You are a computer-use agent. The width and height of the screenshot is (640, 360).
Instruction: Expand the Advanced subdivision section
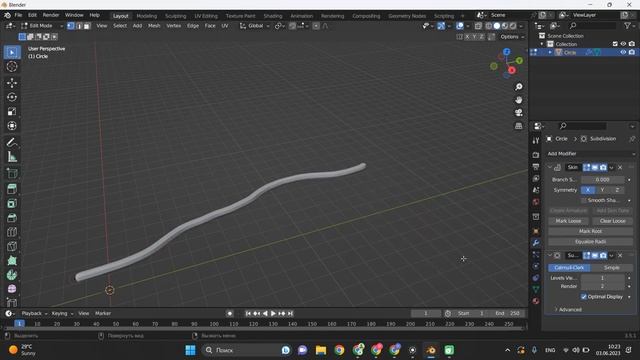point(568,309)
